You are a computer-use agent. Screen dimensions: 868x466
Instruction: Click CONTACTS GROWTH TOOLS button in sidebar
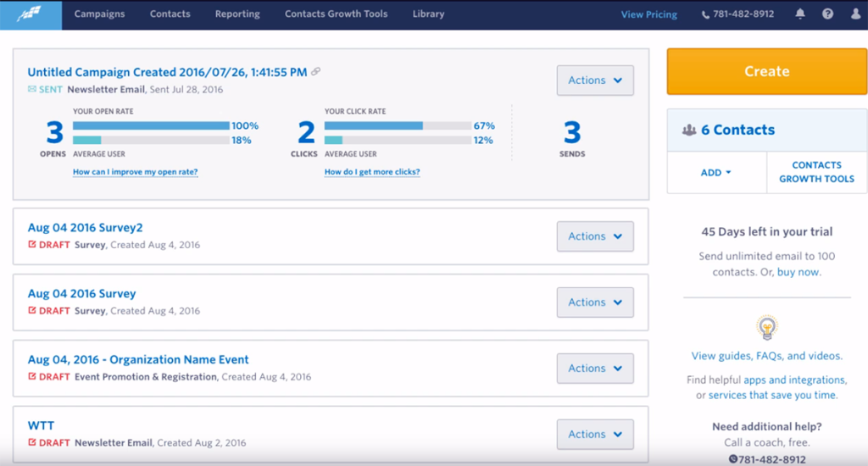coord(816,172)
